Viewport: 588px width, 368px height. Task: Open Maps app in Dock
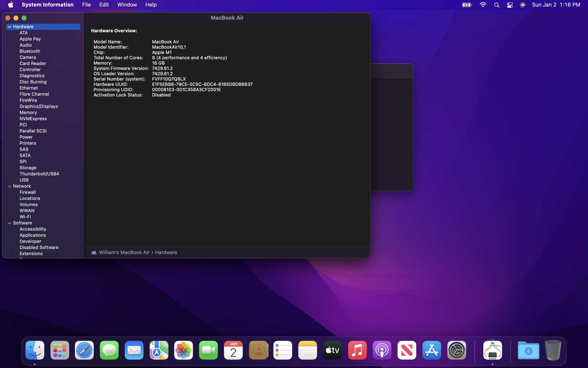click(x=159, y=350)
